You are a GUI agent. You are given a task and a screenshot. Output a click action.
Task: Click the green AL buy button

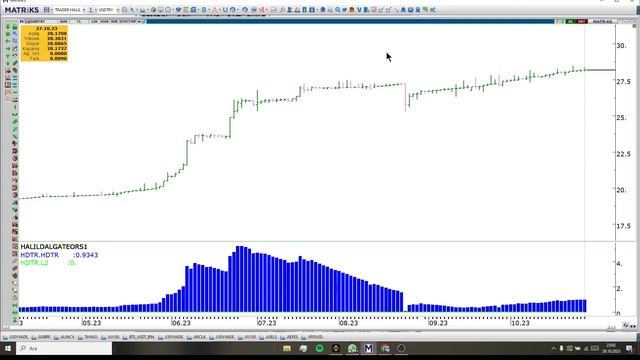(x=570, y=21)
